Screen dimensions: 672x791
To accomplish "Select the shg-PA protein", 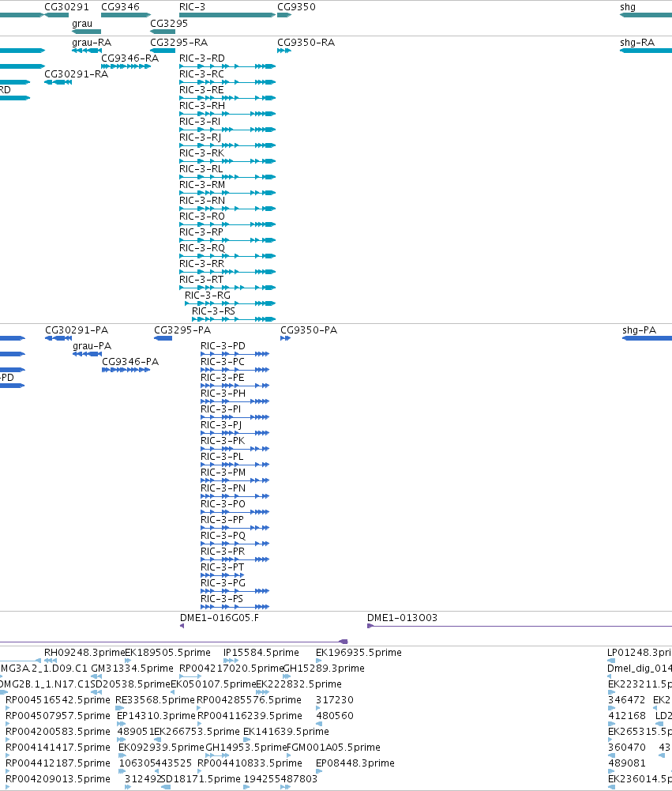I will (648, 338).
